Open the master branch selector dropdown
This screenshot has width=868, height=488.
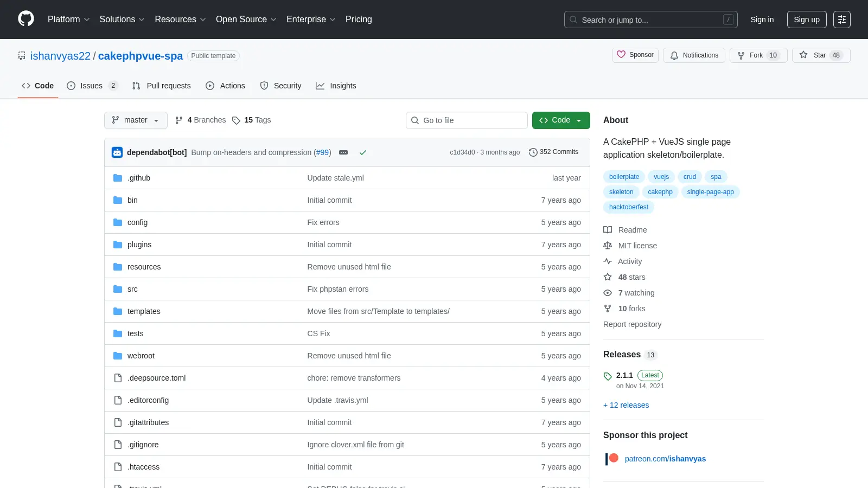pos(136,120)
